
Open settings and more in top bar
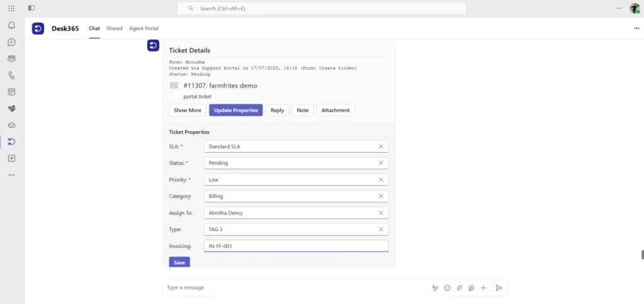click(619, 8)
